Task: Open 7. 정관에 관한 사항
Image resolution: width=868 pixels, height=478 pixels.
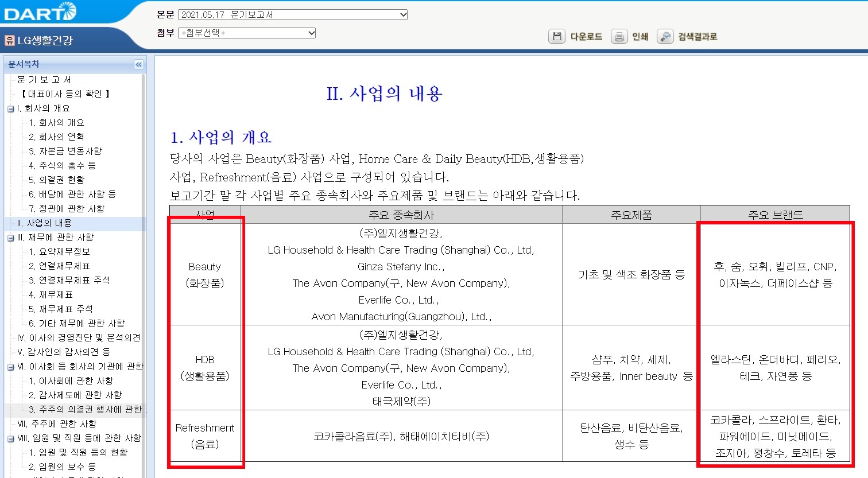Action: point(67,208)
